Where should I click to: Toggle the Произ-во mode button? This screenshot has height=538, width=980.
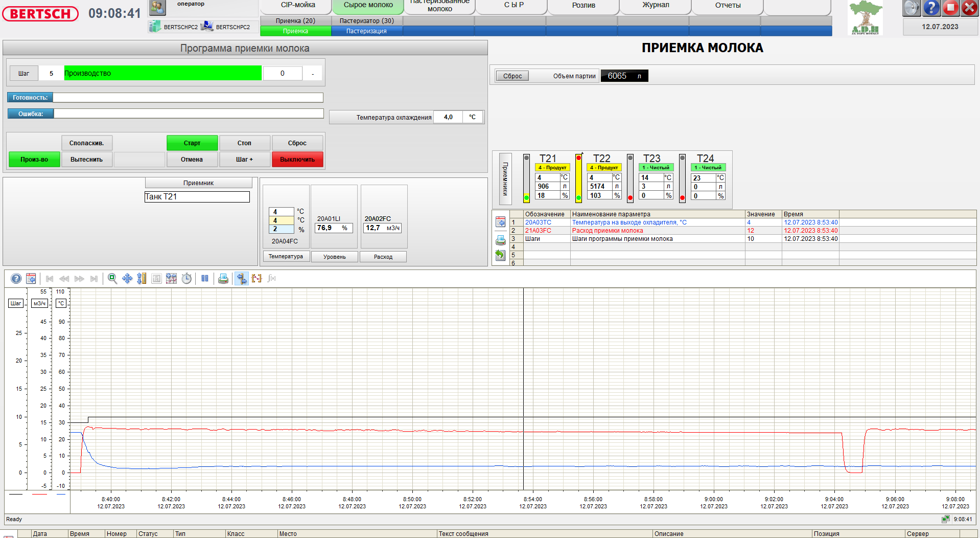click(x=34, y=160)
